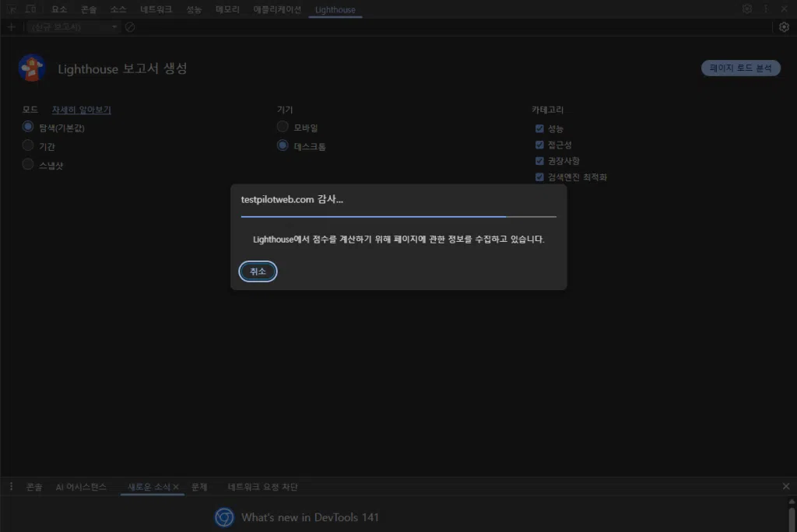Click the 페이지 로드 분석 button

click(x=740, y=68)
